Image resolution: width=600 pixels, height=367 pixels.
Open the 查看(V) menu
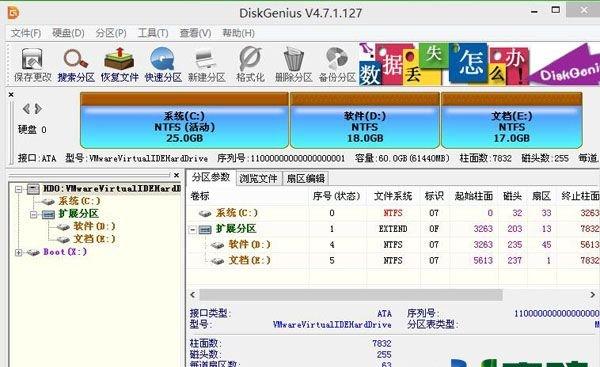point(195,33)
